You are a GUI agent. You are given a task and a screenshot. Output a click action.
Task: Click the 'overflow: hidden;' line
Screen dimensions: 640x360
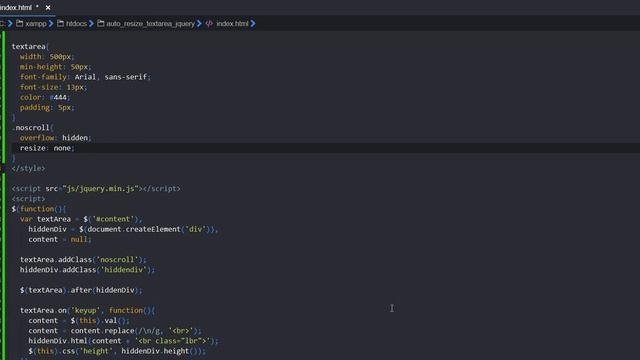56,138
